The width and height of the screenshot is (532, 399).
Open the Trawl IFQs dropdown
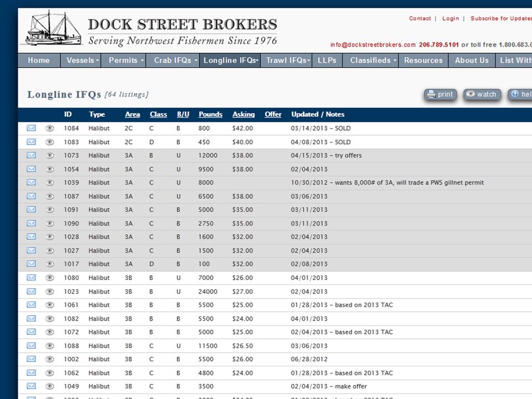pos(287,60)
